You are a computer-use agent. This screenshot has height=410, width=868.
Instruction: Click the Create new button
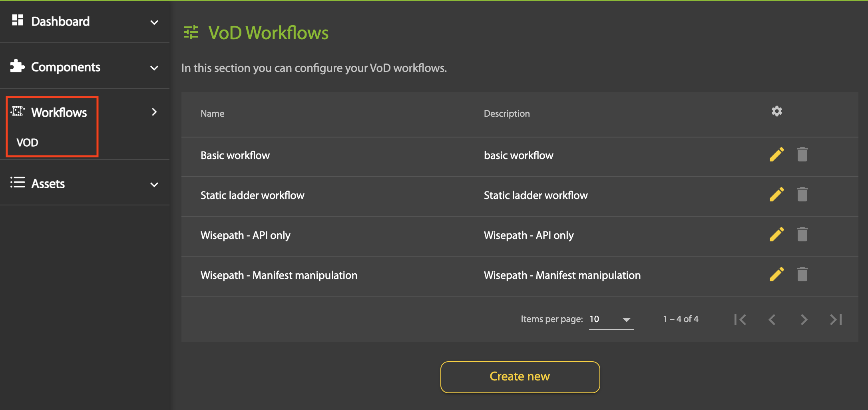520,377
